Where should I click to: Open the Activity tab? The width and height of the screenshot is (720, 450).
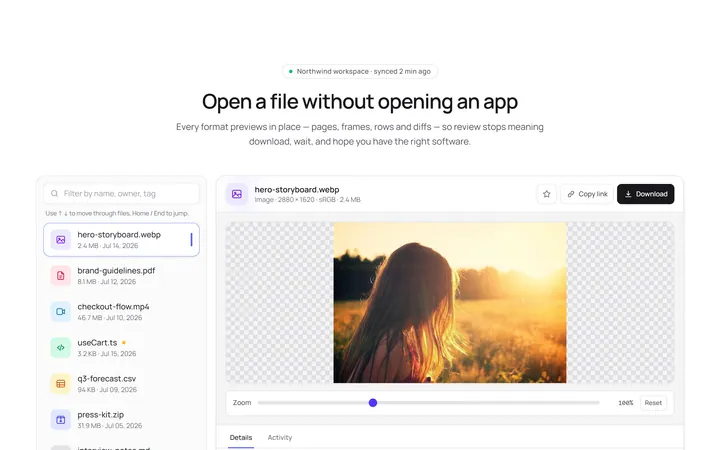click(x=280, y=438)
